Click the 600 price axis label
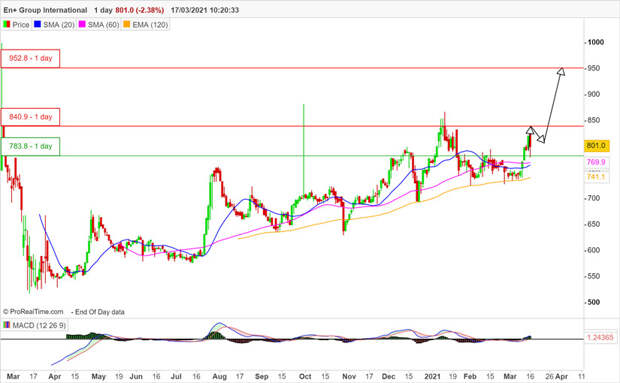620x383 pixels. point(594,251)
